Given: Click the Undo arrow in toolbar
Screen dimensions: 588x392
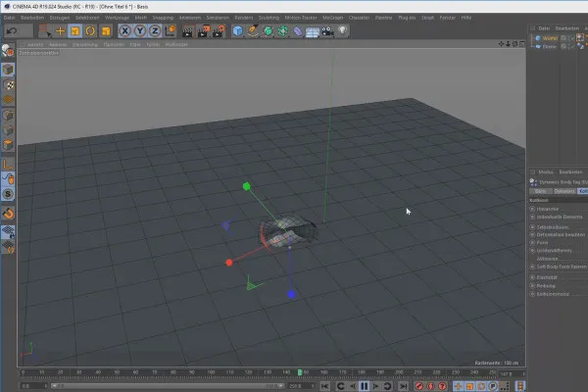Looking at the screenshot, I should 12,31.
